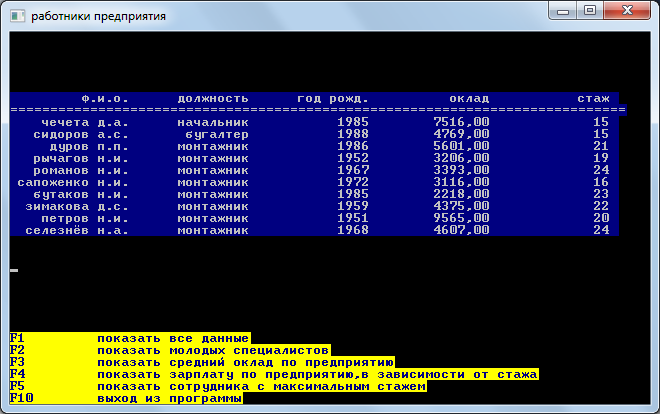Close the работники предприятия window
This screenshot has width=660, height=414.
[x=627, y=11]
